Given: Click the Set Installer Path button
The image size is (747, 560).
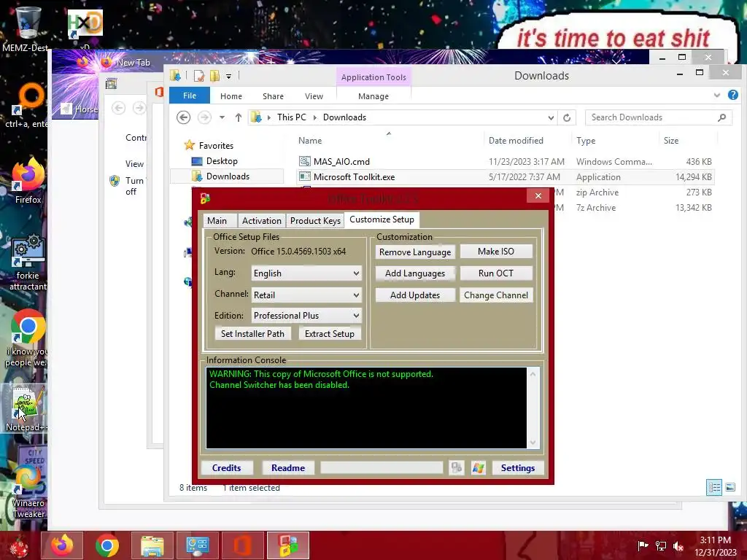Looking at the screenshot, I should (252, 334).
